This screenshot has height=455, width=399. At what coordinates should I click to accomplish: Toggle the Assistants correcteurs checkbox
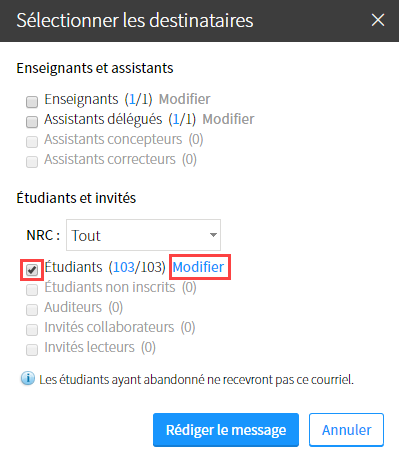tap(32, 162)
